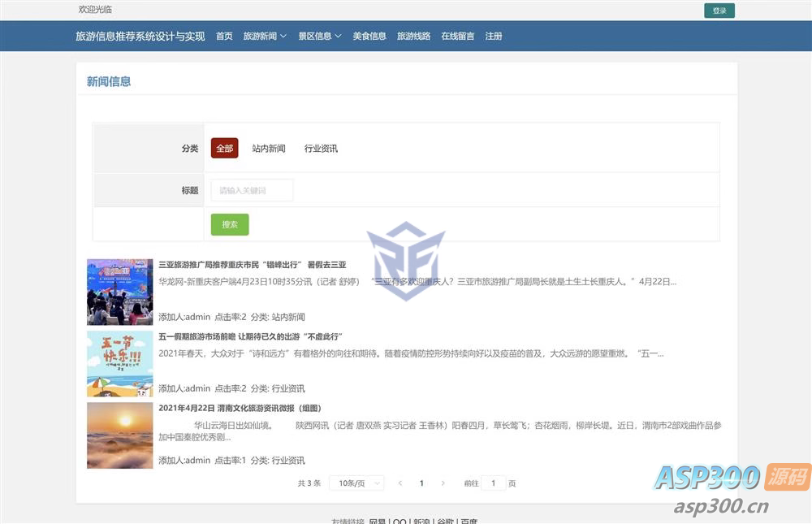Expand the 景区信息 dropdown menu
This screenshot has width=812, height=524.
pos(320,36)
